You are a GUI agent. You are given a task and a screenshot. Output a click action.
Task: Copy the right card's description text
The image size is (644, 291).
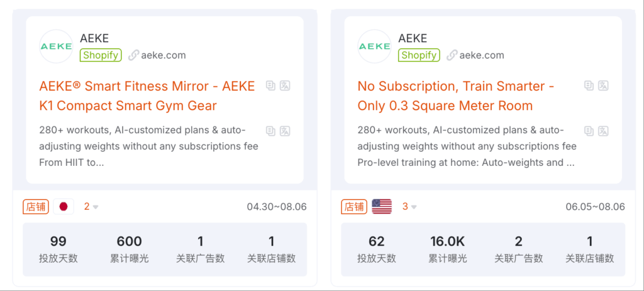(x=589, y=131)
